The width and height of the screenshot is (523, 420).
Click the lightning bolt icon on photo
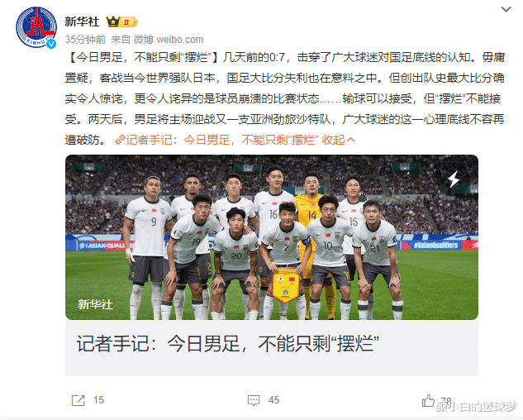454,179
